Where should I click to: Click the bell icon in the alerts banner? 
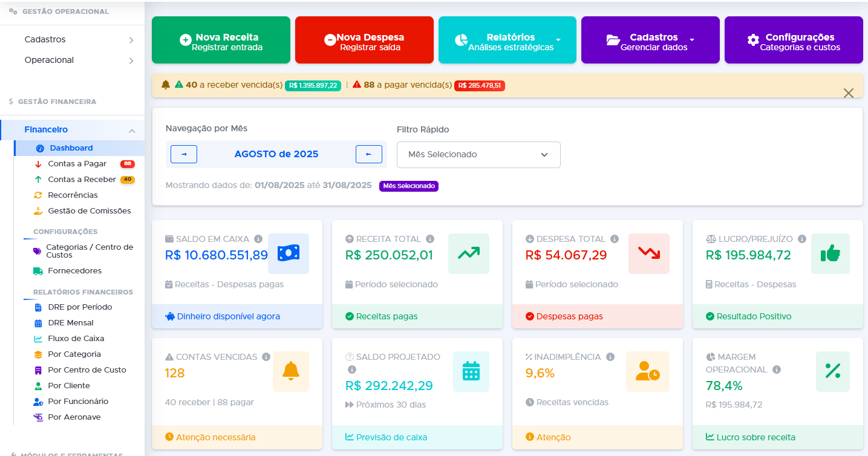(x=166, y=85)
